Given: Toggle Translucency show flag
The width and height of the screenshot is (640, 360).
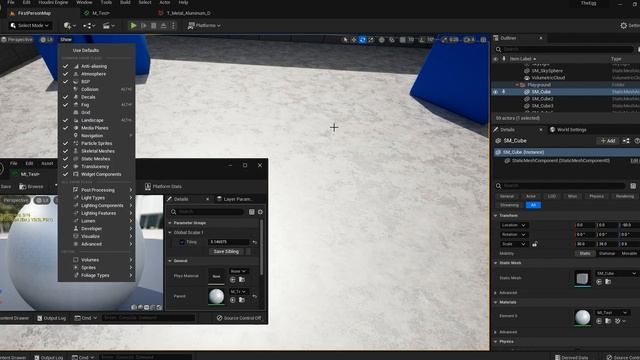Looking at the screenshot, I should pos(96,167).
